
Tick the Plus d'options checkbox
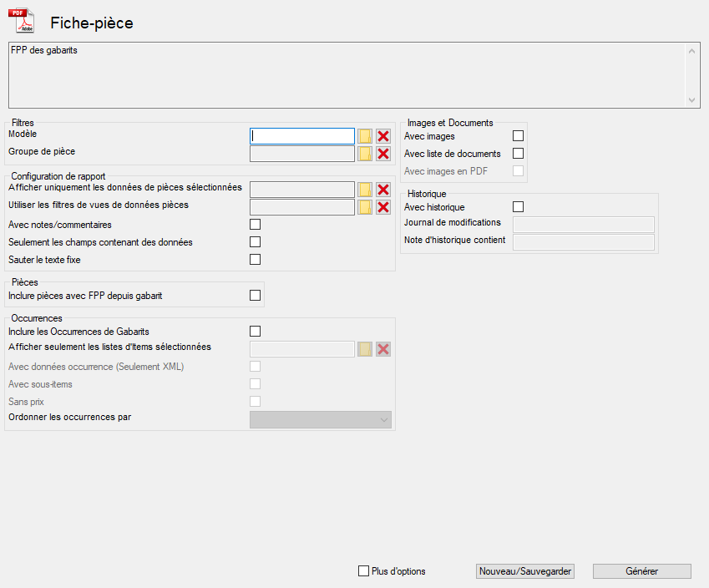[363, 571]
